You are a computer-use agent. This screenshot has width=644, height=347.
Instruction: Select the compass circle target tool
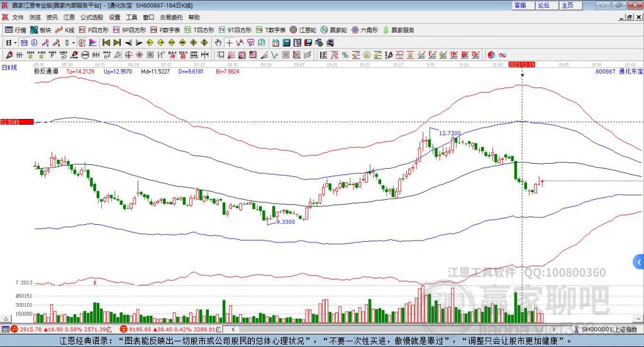point(128,55)
